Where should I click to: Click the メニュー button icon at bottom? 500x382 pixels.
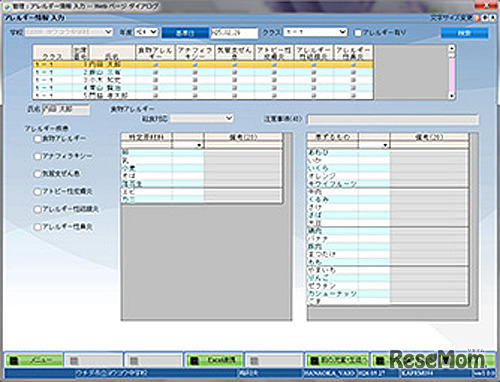14,361
